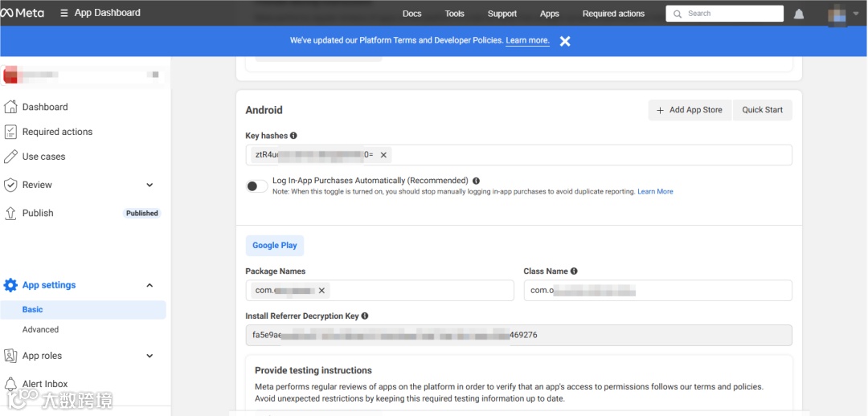Click the Review shield icon

10,185
